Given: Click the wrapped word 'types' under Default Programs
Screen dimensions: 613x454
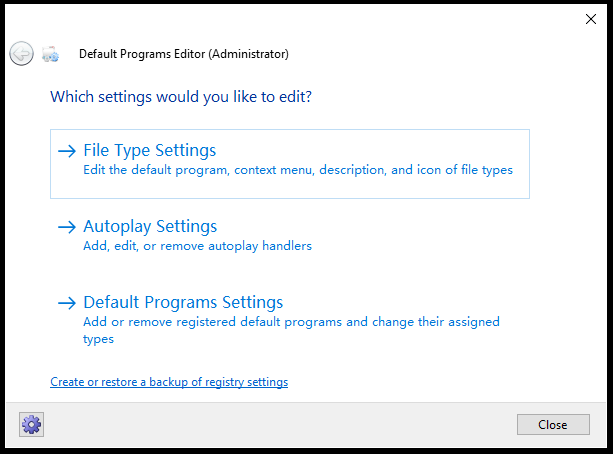Looking at the screenshot, I should [x=99, y=339].
